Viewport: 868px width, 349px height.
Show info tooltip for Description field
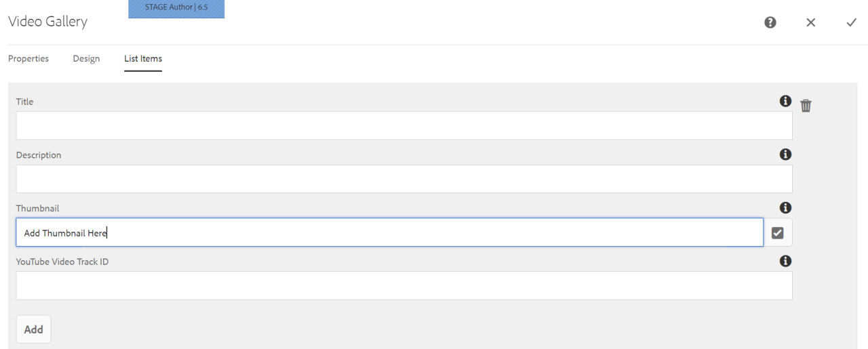point(785,155)
